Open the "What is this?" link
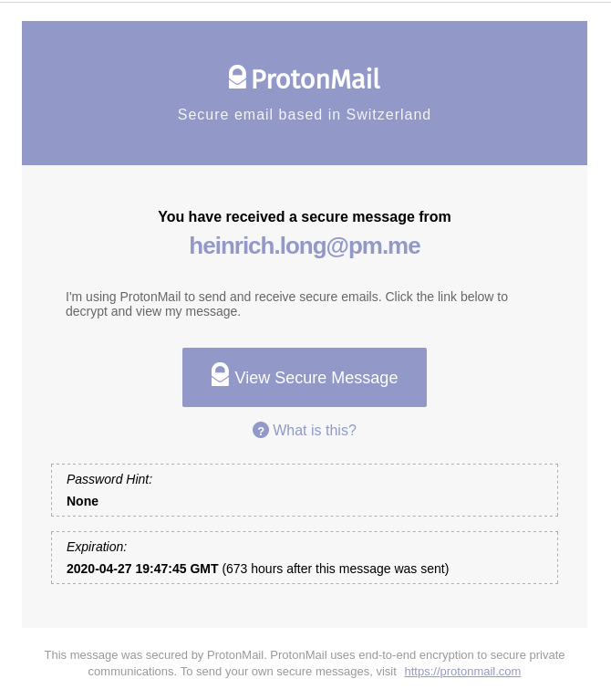Screen dimensions: 611x700 (315, 431)
